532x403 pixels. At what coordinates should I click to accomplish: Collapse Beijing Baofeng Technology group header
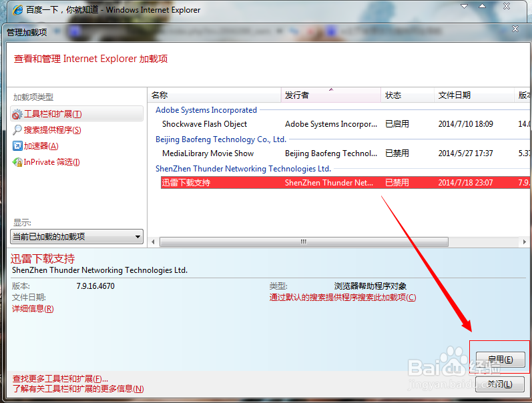[221, 139]
